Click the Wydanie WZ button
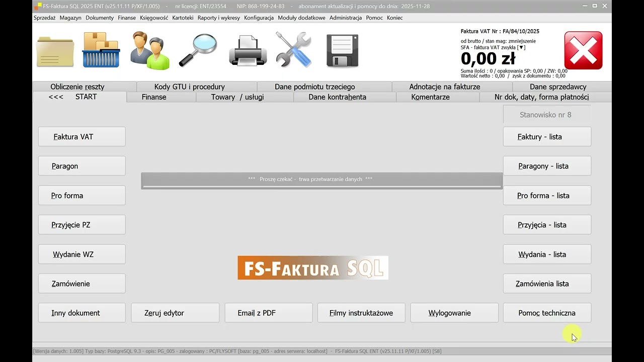Viewport: 644px width, 362px height. pos(82,254)
